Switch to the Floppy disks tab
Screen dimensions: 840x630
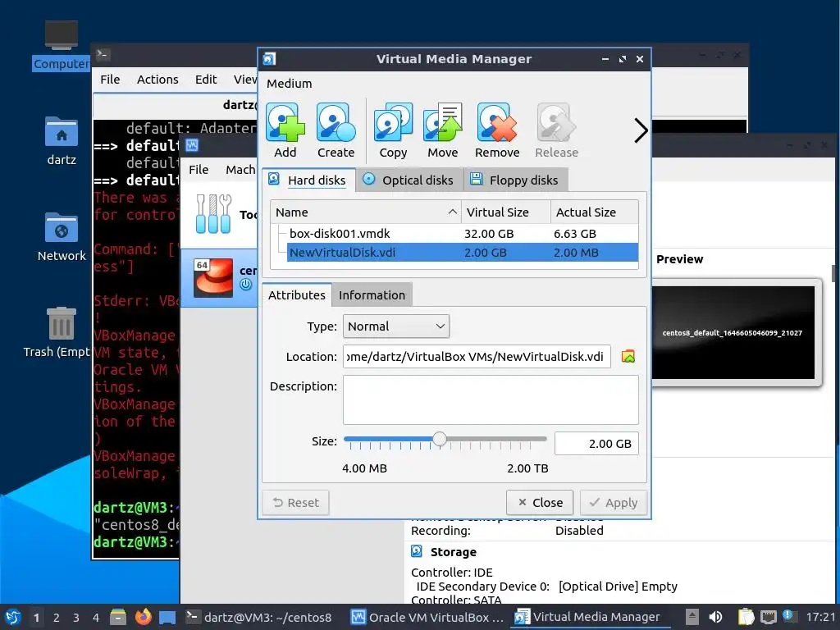(515, 180)
